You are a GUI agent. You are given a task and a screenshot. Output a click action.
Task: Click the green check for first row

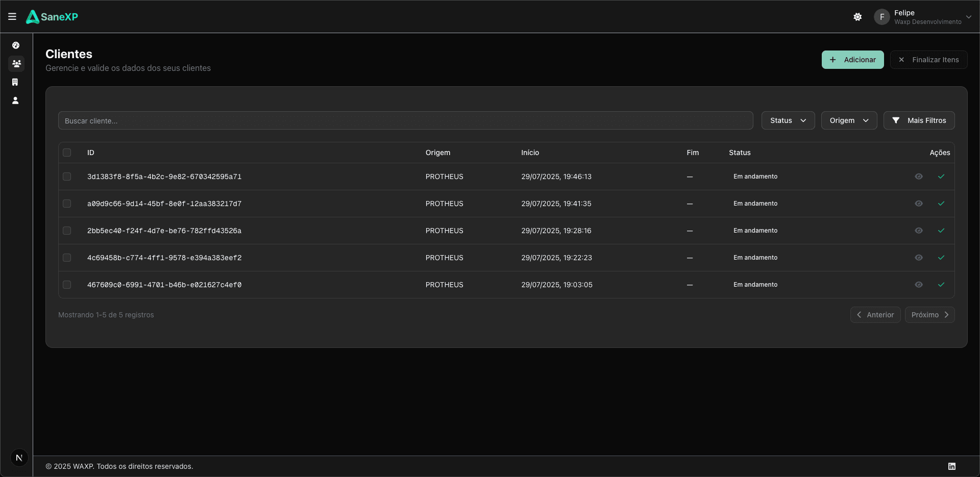[x=941, y=177]
